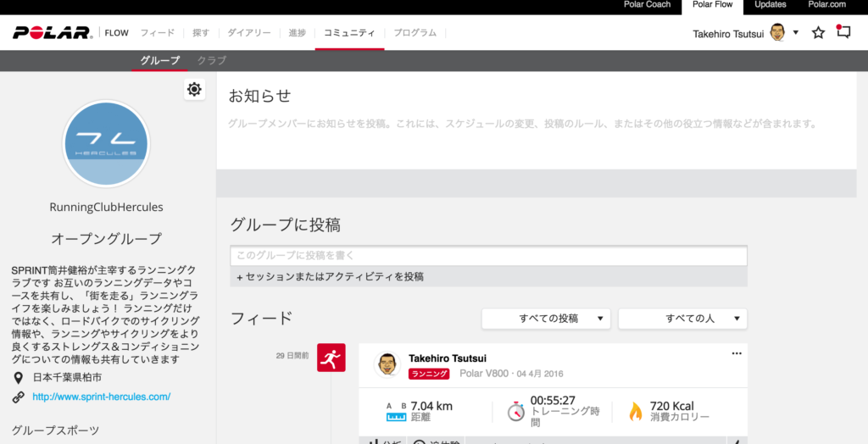Screen dimensions: 868x444
Task: Open the 進歩 menu item
Action: click(297, 33)
